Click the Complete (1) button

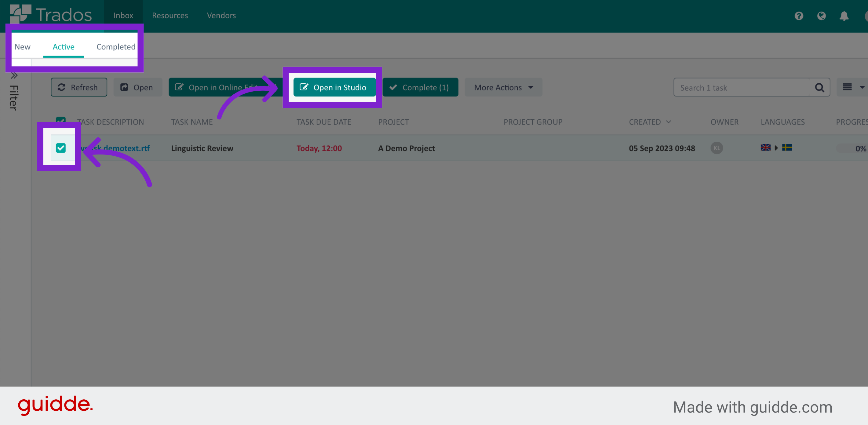click(x=420, y=88)
